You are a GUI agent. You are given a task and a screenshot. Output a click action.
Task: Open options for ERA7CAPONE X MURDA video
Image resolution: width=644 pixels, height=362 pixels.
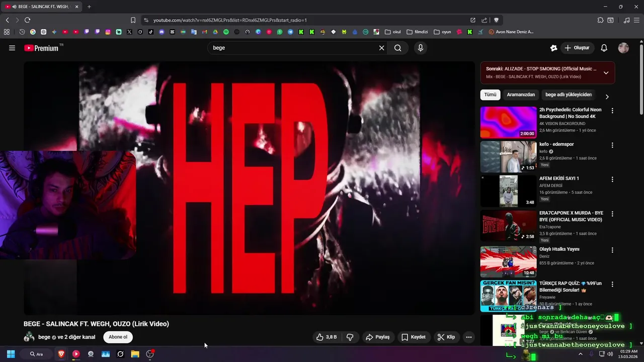coord(612,214)
